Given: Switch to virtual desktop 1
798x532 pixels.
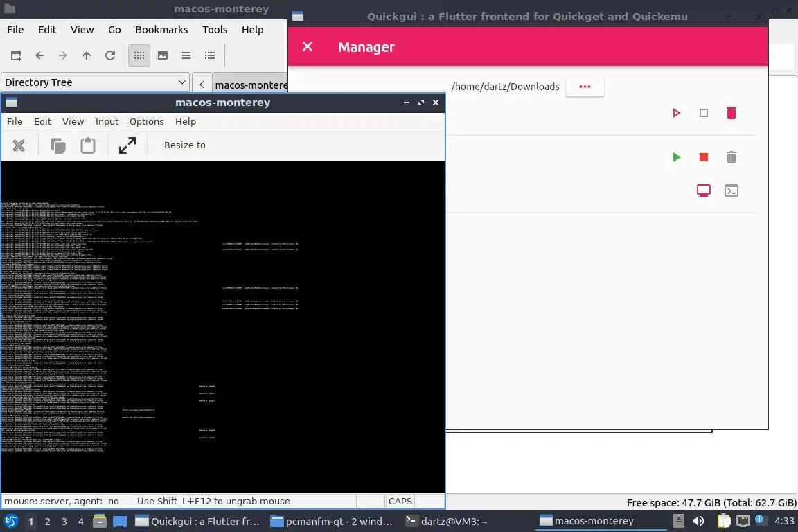Looking at the screenshot, I should (30, 522).
